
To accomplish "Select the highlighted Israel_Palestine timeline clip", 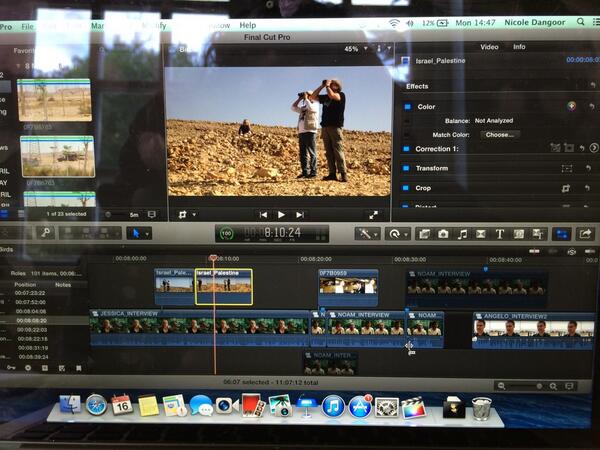I will pos(224,287).
